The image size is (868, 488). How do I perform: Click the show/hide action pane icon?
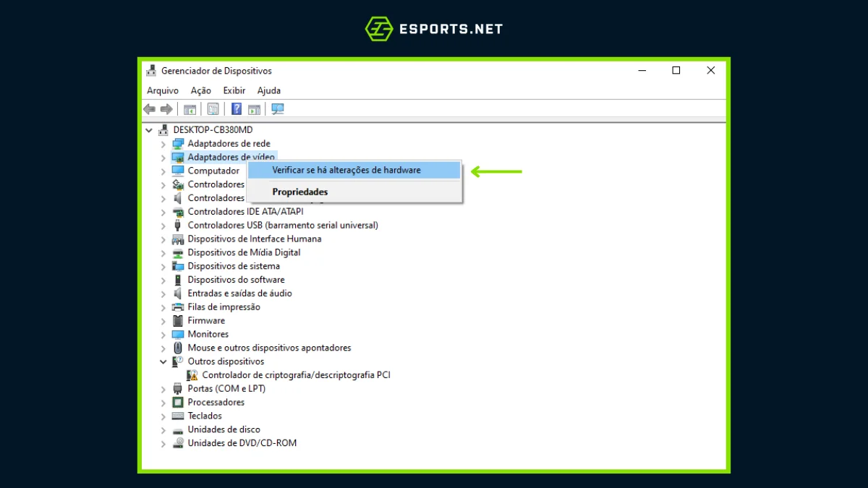point(254,109)
